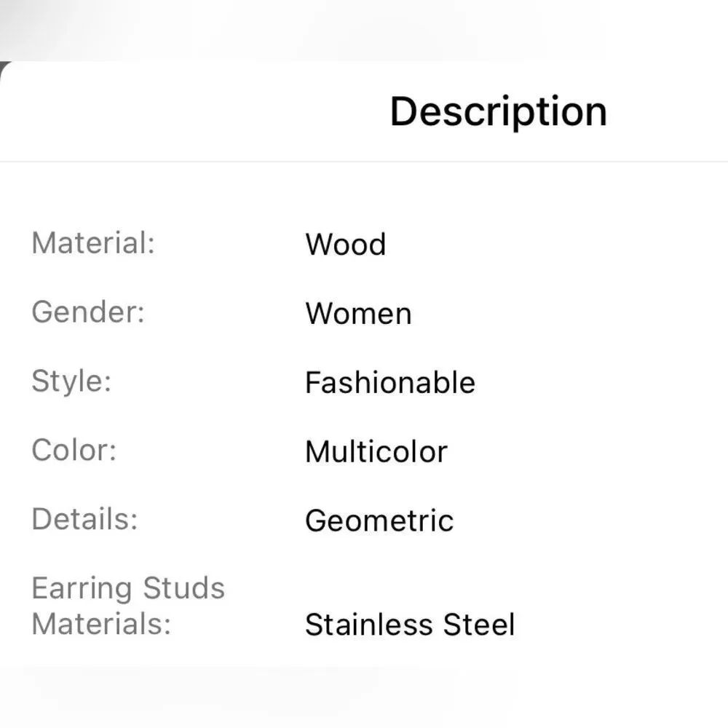
Task: Click the Gender: label
Action: (88, 312)
